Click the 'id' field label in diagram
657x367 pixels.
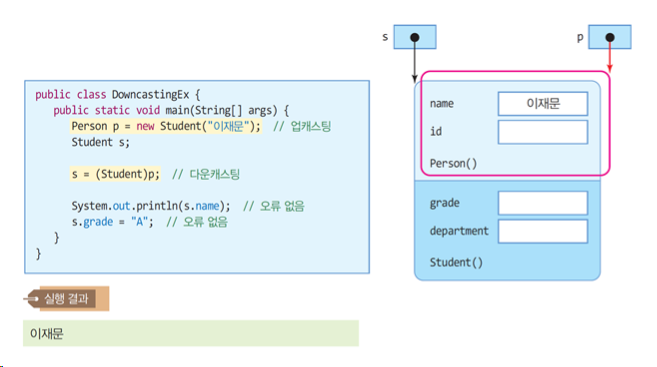click(436, 132)
